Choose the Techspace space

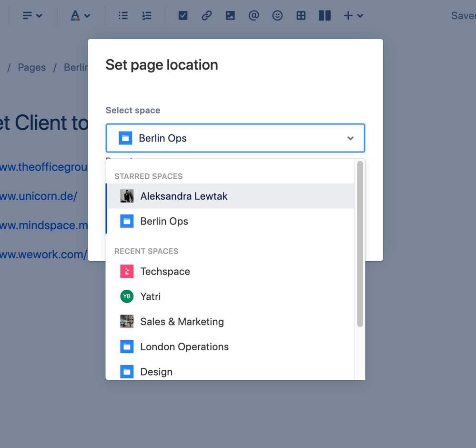pos(231,271)
